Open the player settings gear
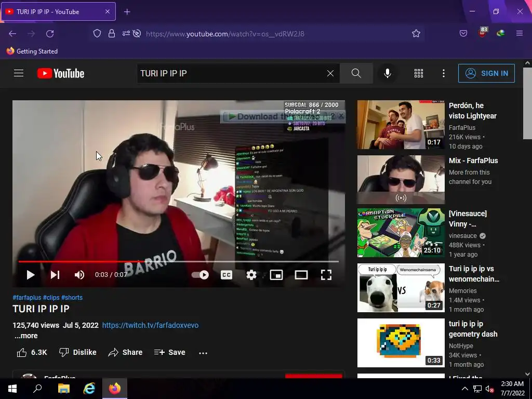This screenshot has width=532, height=399. (251, 275)
